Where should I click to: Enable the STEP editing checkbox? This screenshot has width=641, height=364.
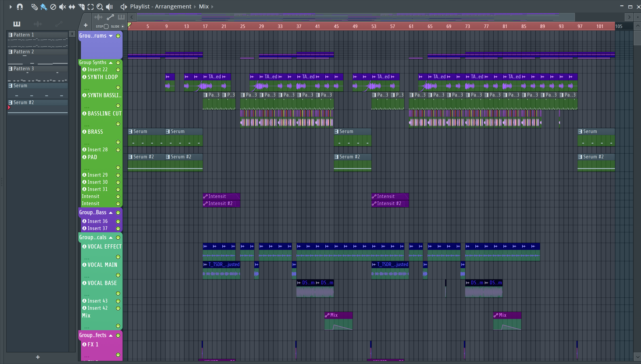(106, 26)
